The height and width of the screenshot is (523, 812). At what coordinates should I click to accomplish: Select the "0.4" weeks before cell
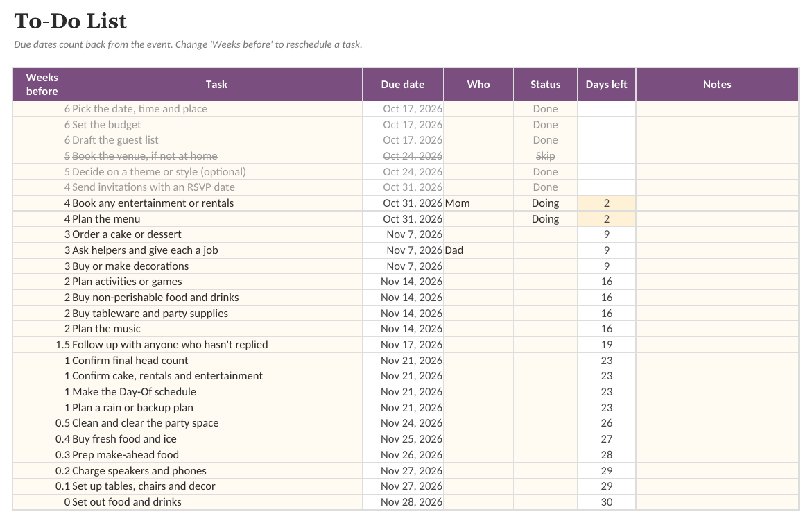(x=42, y=439)
